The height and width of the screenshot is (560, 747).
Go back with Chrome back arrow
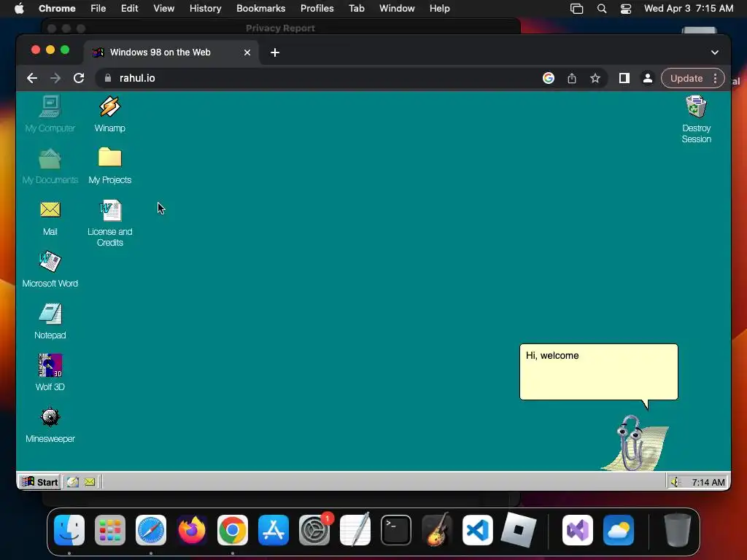[32, 78]
